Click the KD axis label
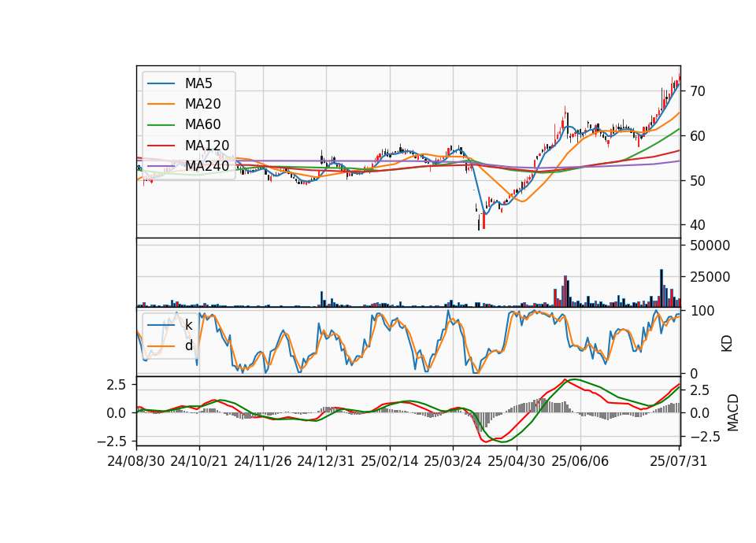 [x=727, y=343]
